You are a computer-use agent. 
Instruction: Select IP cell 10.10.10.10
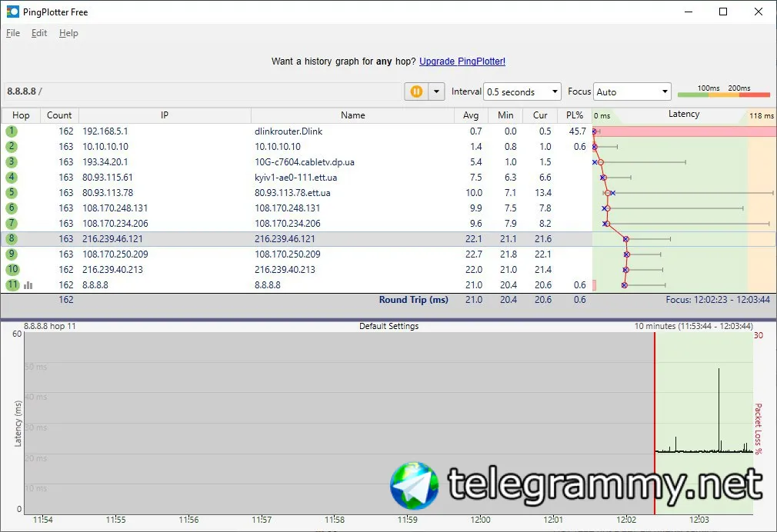[x=105, y=147]
